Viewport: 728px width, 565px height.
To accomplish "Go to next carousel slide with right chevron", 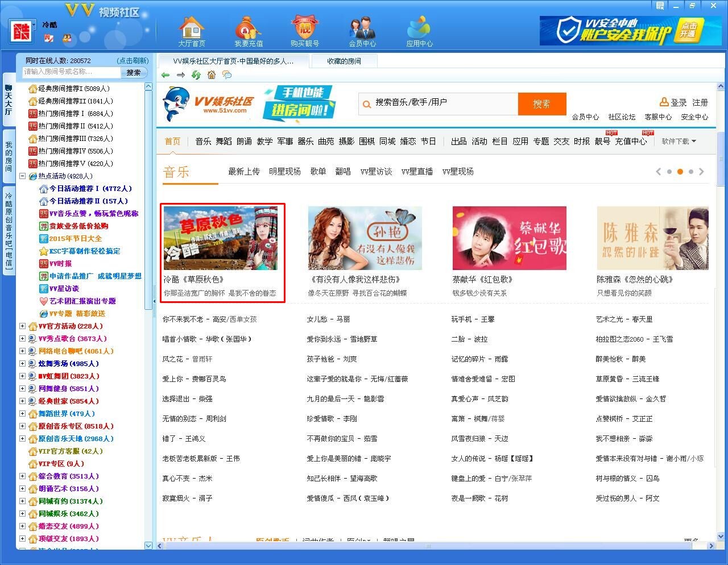I will pyautogui.click(x=701, y=172).
